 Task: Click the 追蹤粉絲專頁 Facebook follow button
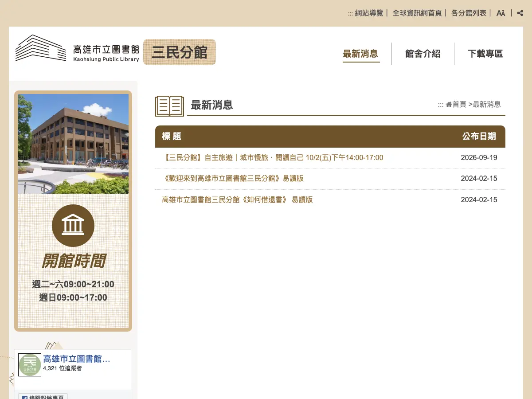pyautogui.click(x=43, y=396)
